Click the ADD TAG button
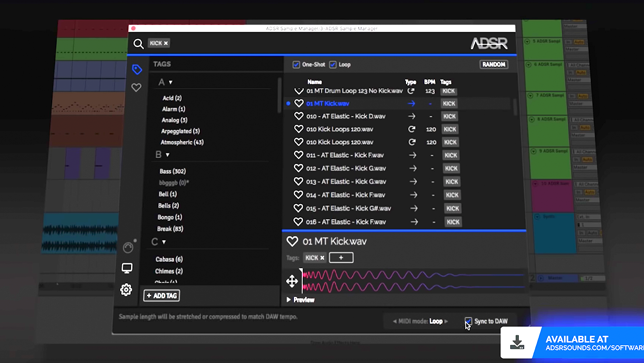The image size is (644, 363). [162, 296]
